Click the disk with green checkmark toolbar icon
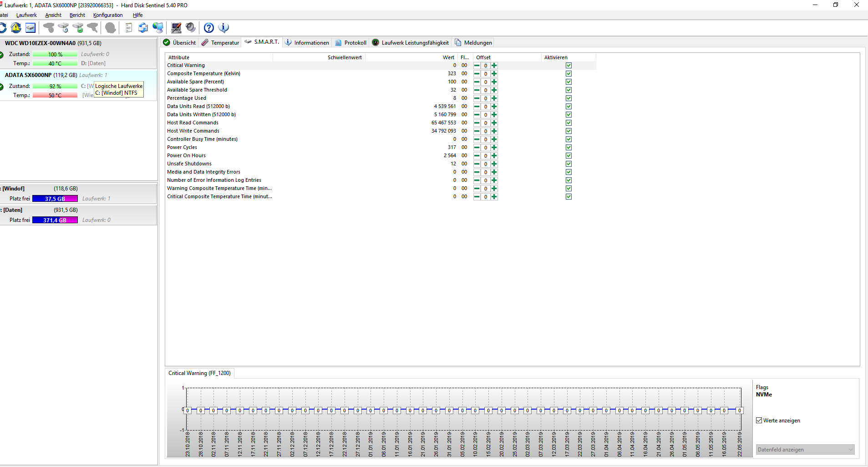Viewport: 868px width, 467px height. pos(78,28)
